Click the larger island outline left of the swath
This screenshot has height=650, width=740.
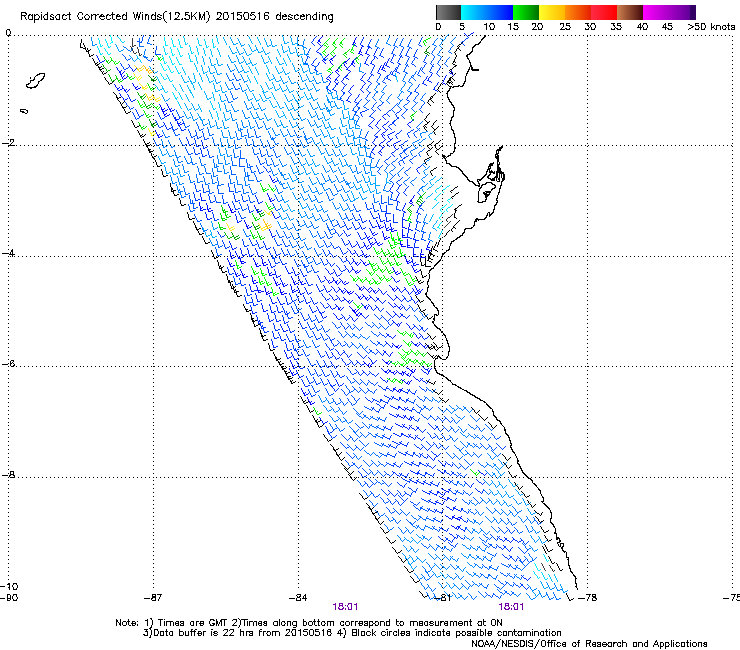click(35, 81)
